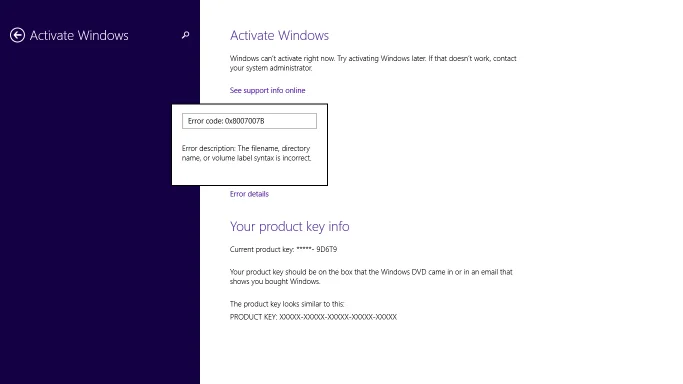Open See support info online link
683x384 pixels.
(x=267, y=90)
